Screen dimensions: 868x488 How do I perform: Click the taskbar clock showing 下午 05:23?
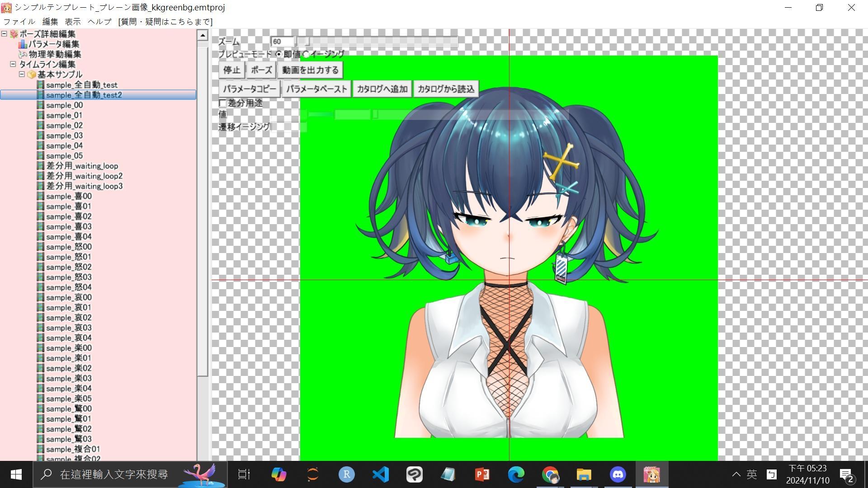(x=807, y=474)
